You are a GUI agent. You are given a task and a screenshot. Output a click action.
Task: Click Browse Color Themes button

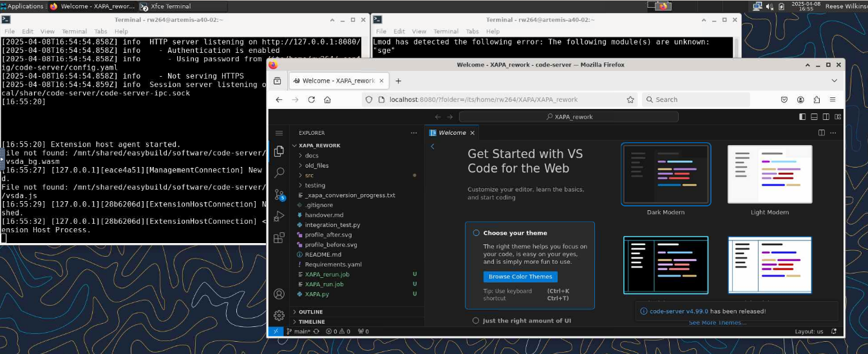[x=520, y=277]
